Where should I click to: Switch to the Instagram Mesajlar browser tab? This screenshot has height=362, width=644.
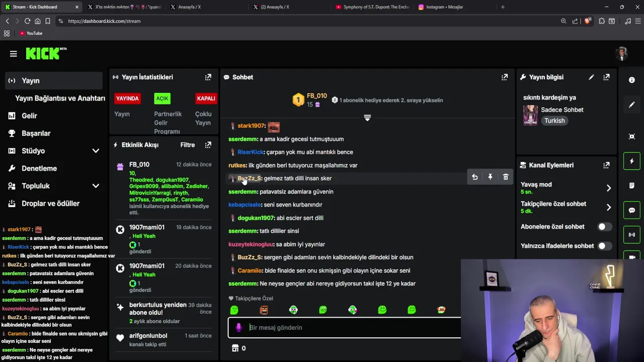click(444, 7)
